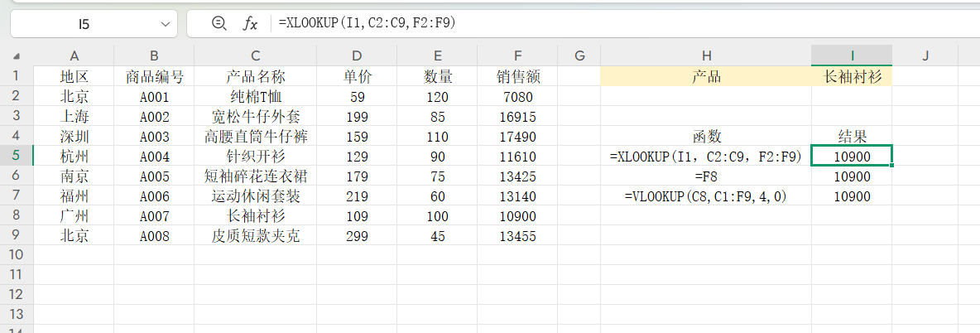Click the 结果 label cell
The image size is (980, 333).
click(852, 137)
